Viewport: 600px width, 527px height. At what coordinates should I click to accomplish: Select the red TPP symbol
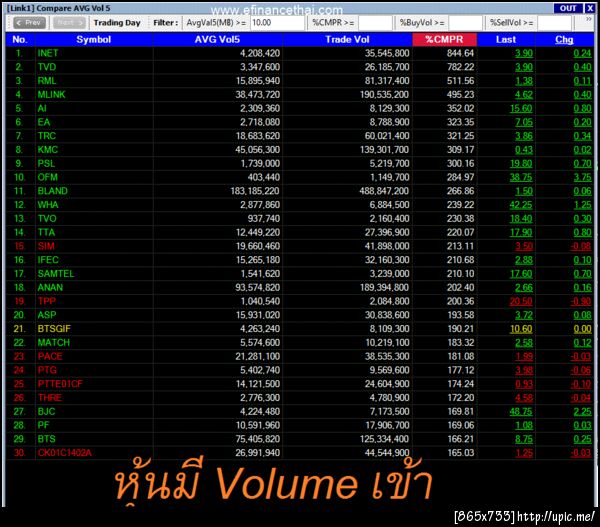pyautogui.click(x=47, y=301)
